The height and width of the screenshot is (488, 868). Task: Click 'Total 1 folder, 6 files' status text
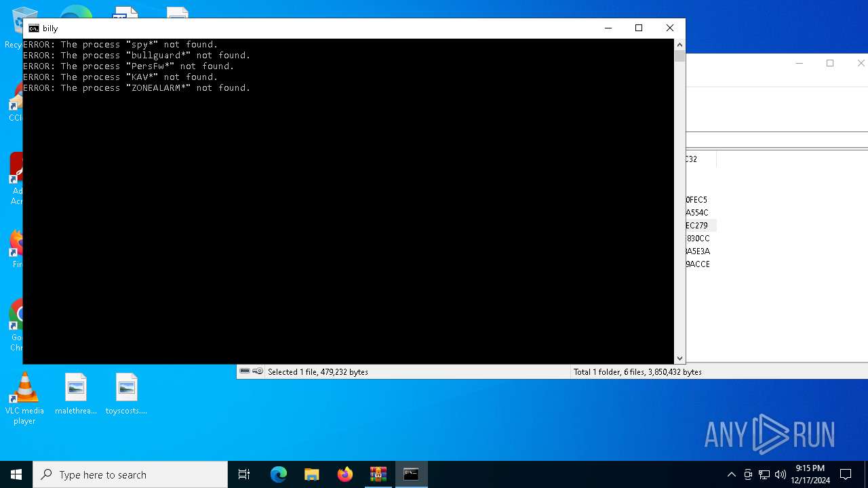tap(637, 372)
